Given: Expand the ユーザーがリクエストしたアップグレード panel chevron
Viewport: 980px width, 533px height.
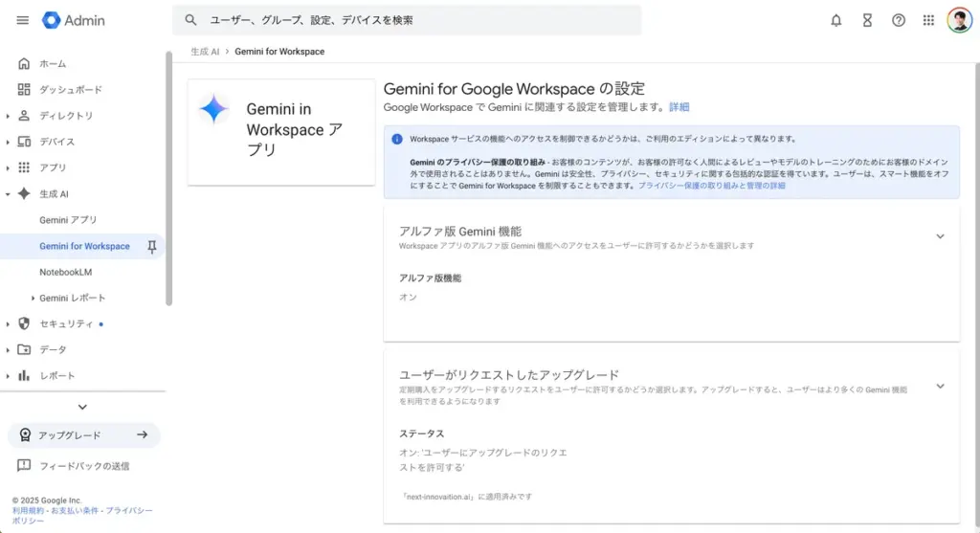Looking at the screenshot, I should tap(940, 387).
